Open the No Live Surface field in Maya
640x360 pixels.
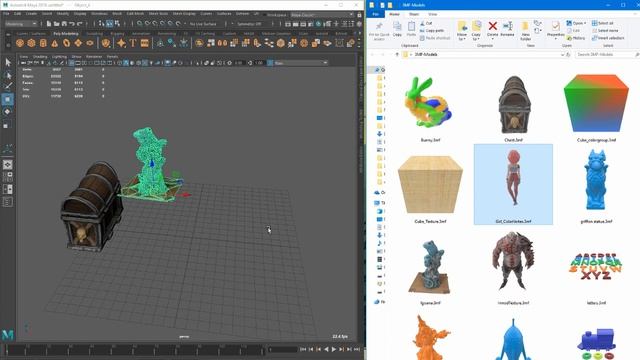pos(203,24)
